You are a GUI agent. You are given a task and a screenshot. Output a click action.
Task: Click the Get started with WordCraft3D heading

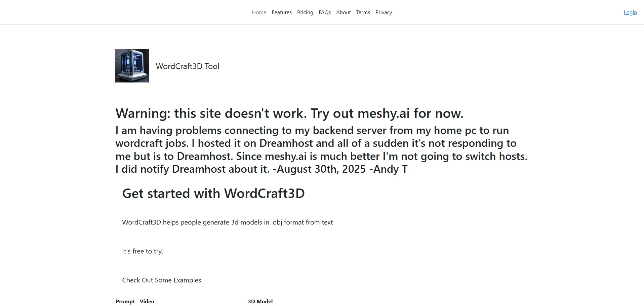213,194
